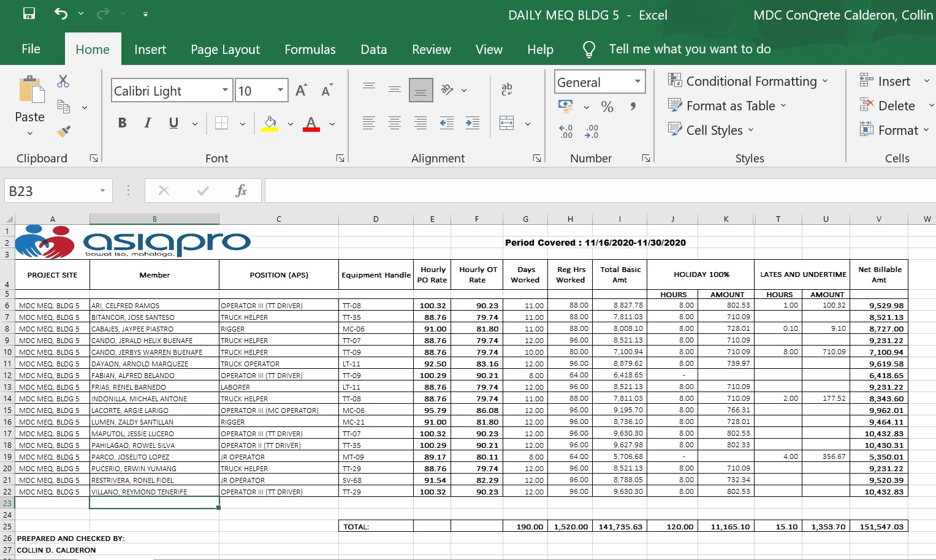The width and height of the screenshot is (936, 560).
Task: Open the font size dropdown
Action: tap(280, 91)
